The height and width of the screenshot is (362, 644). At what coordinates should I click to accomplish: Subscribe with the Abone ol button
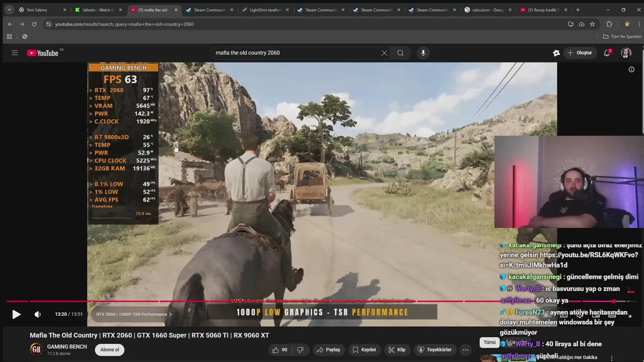[x=110, y=350]
